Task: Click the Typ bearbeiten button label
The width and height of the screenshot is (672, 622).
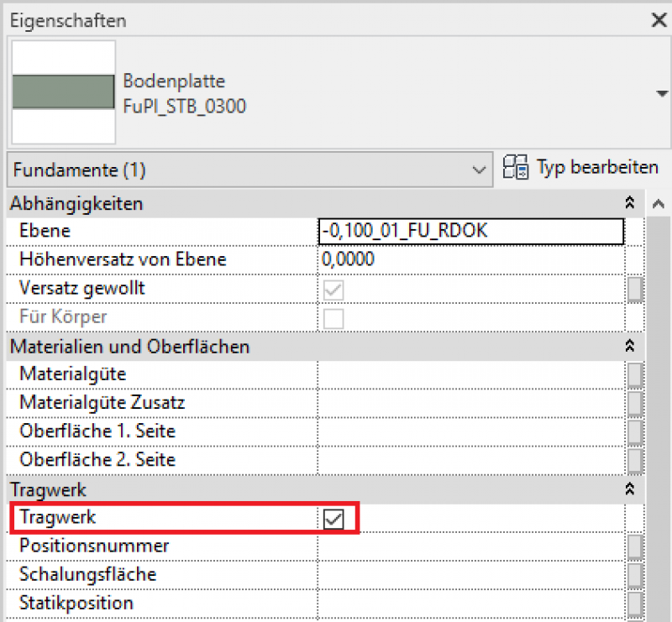Action: (x=597, y=168)
